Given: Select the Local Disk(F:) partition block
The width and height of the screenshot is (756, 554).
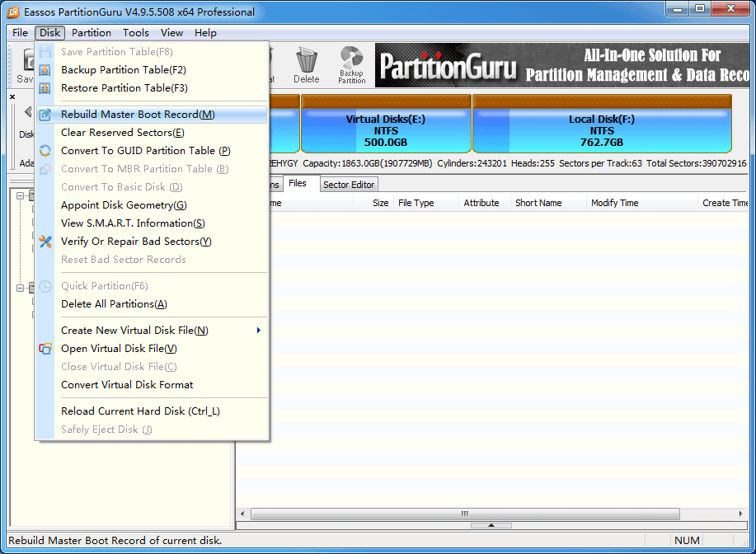Looking at the screenshot, I should click(x=602, y=124).
